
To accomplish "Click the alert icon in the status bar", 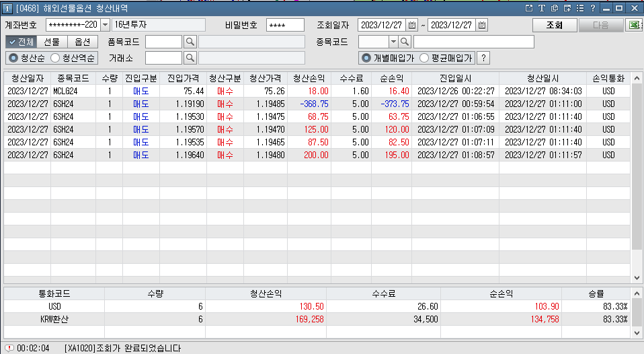I will tap(9, 348).
